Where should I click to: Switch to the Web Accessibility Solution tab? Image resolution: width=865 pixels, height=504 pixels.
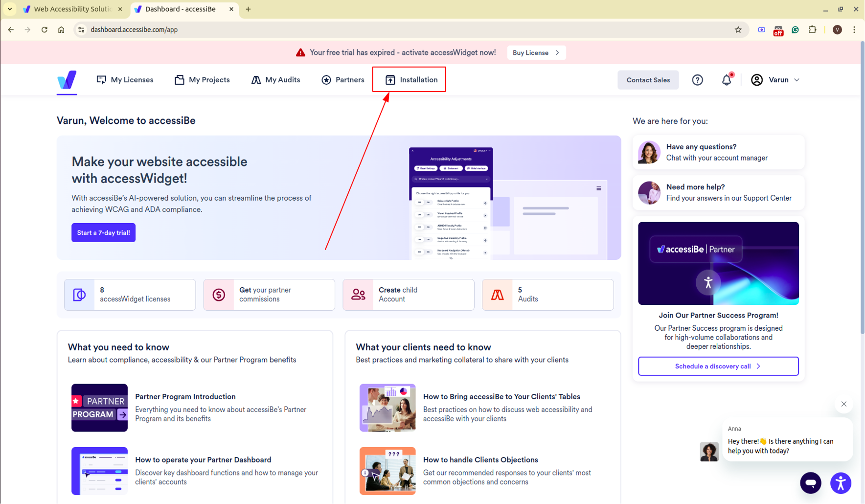tap(72, 9)
